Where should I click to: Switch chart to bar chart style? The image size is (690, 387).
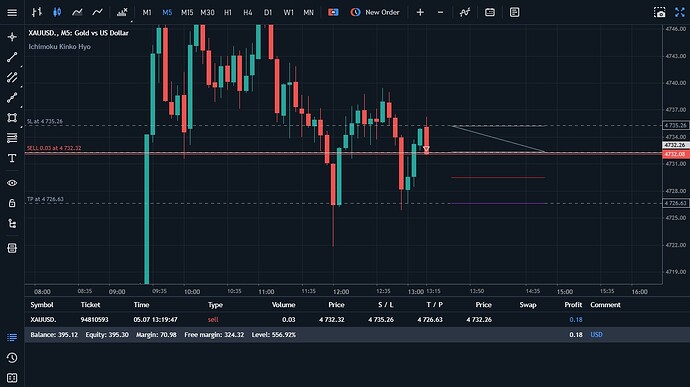[37, 12]
